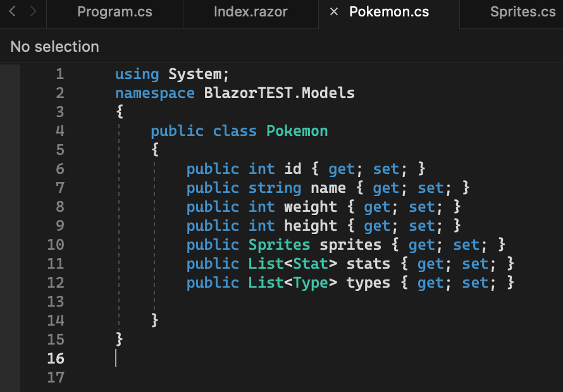Viewport: 563px width, 392px height.
Task: Click 'get' on the id line
Action: click(342, 169)
